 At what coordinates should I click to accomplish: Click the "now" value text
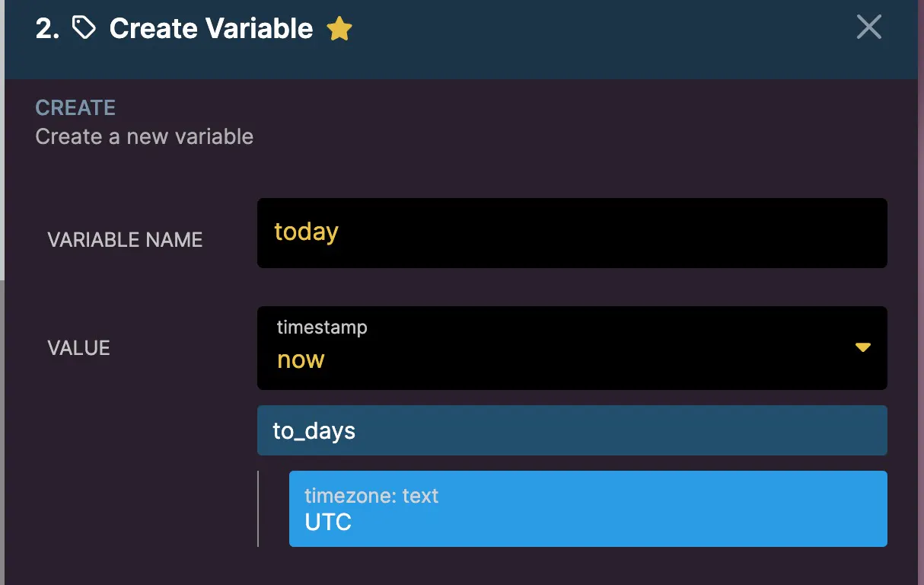coord(301,360)
